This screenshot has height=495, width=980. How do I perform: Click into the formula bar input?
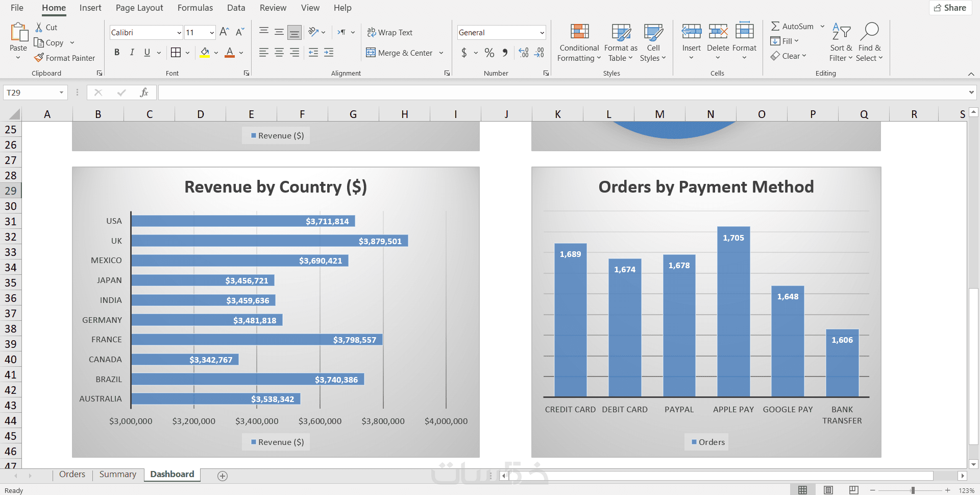pos(562,92)
